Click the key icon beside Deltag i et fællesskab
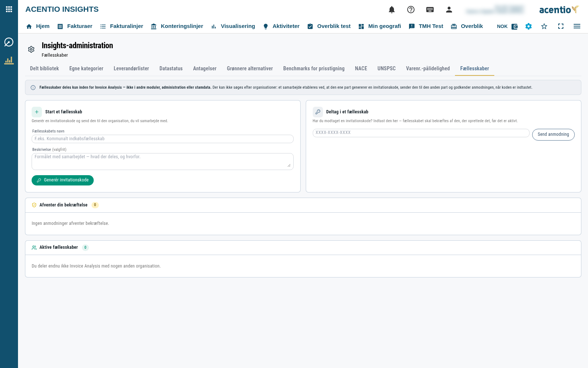This screenshot has width=588, height=368. (318, 112)
